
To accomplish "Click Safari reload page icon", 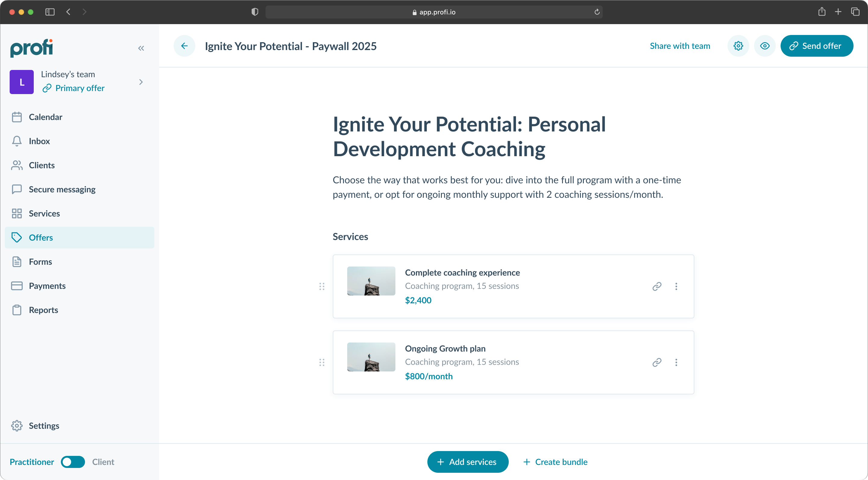I will [597, 12].
